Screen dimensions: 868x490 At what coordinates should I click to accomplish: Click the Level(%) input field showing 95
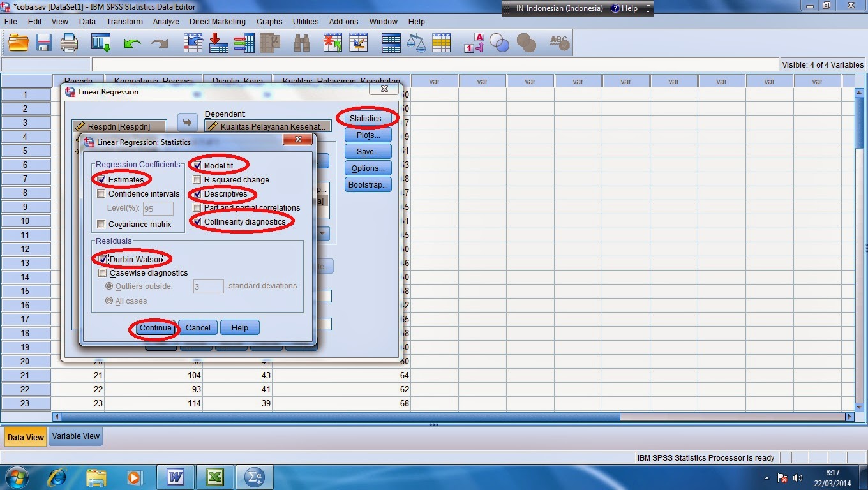(x=157, y=209)
